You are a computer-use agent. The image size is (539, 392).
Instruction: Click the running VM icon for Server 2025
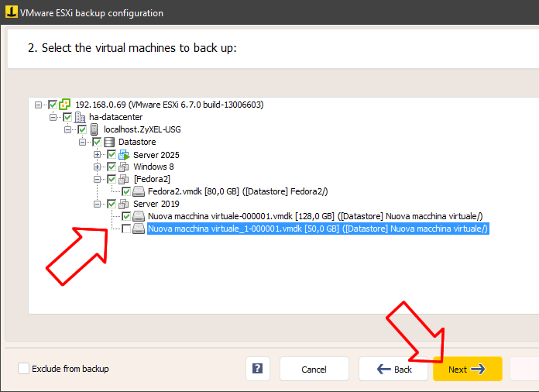pyautogui.click(x=124, y=155)
